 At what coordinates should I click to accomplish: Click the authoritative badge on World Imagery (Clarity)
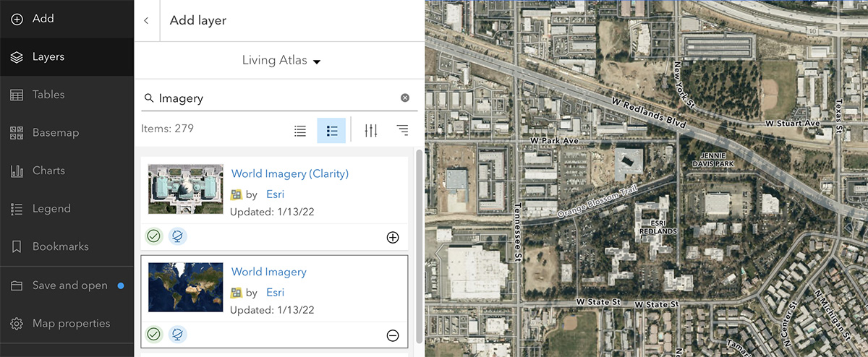pos(153,236)
